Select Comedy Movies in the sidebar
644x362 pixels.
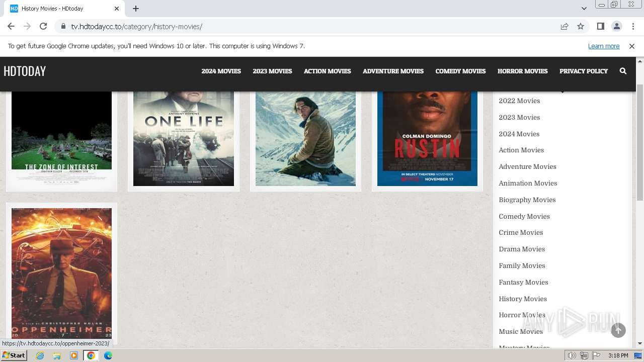524,216
